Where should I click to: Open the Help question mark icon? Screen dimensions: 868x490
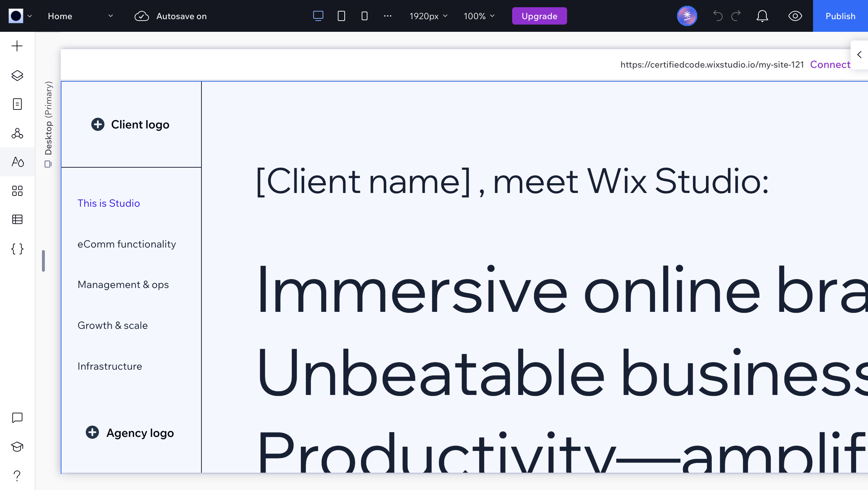(17, 476)
